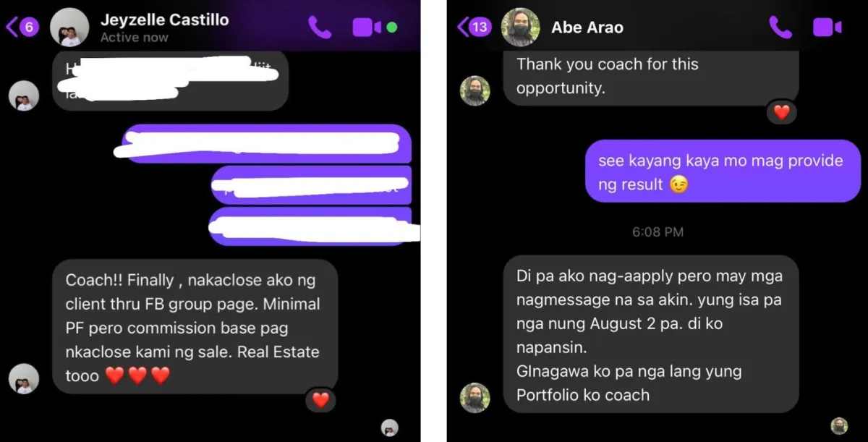Tap the 6:08 PM timestamp
The width and height of the screenshot is (868, 442).
tap(658, 232)
